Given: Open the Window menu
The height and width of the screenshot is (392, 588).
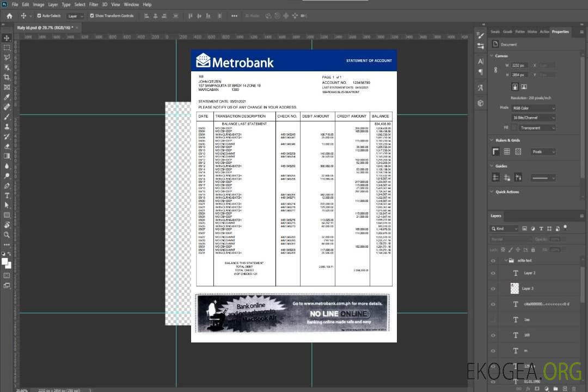Looking at the screenshot, I should [131, 4].
